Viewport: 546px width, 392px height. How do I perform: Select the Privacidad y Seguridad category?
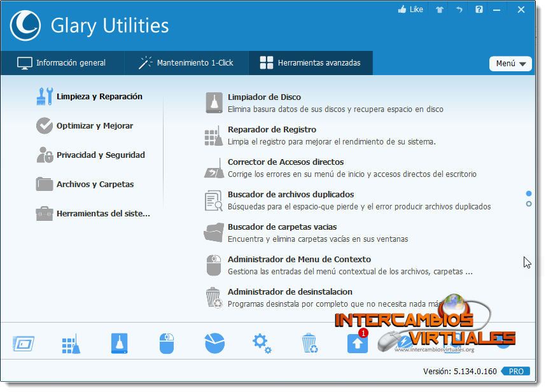[101, 155]
